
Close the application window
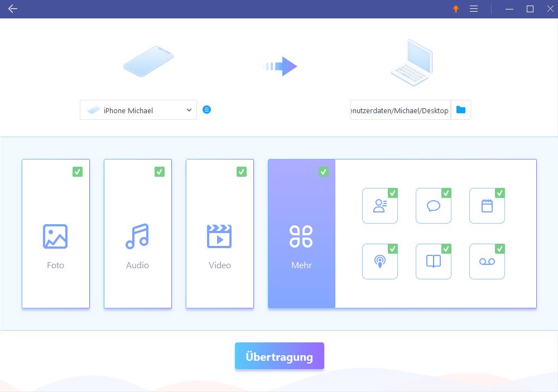coord(550,9)
